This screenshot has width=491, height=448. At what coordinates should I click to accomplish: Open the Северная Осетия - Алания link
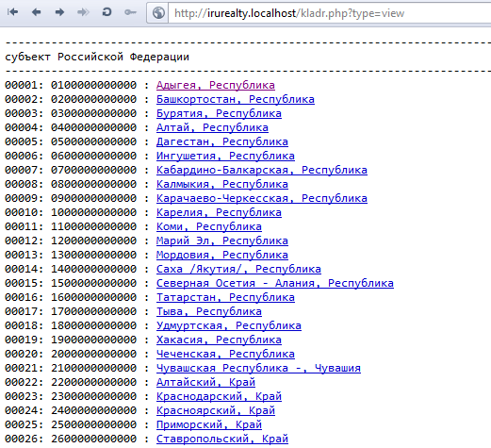tap(275, 283)
